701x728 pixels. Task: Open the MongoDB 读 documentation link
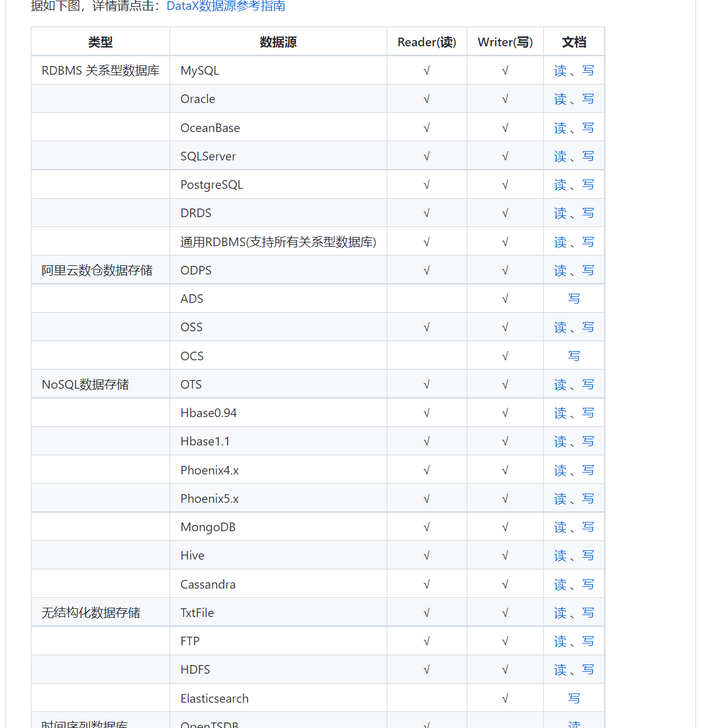[x=560, y=527]
